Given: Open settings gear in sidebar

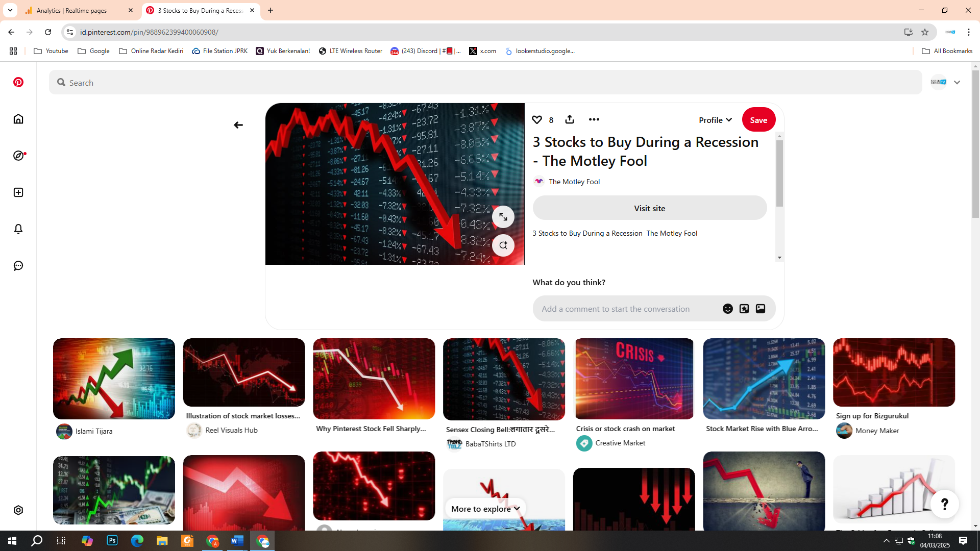Looking at the screenshot, I should point(18,510).
